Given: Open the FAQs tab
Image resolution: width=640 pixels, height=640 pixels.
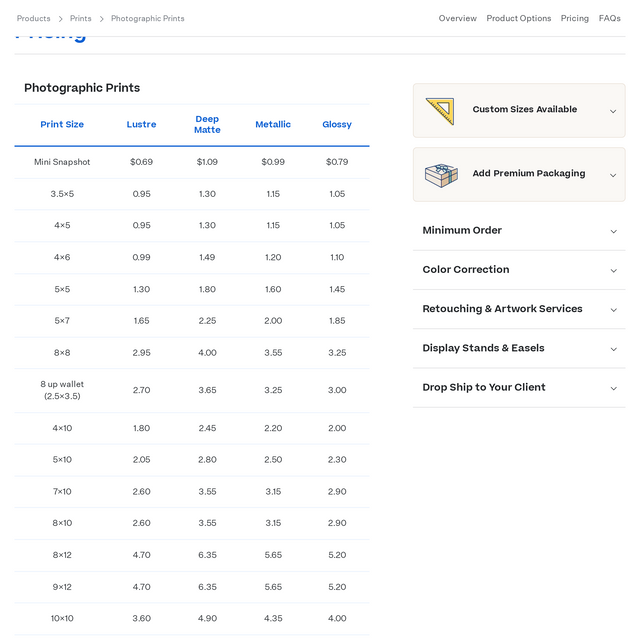Looking at the screenshot, I should 609,18.
